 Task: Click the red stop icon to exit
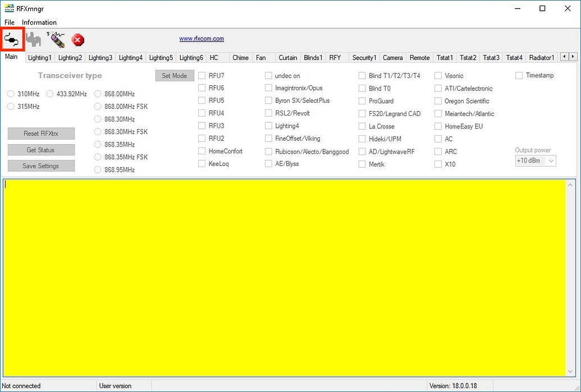77,40
